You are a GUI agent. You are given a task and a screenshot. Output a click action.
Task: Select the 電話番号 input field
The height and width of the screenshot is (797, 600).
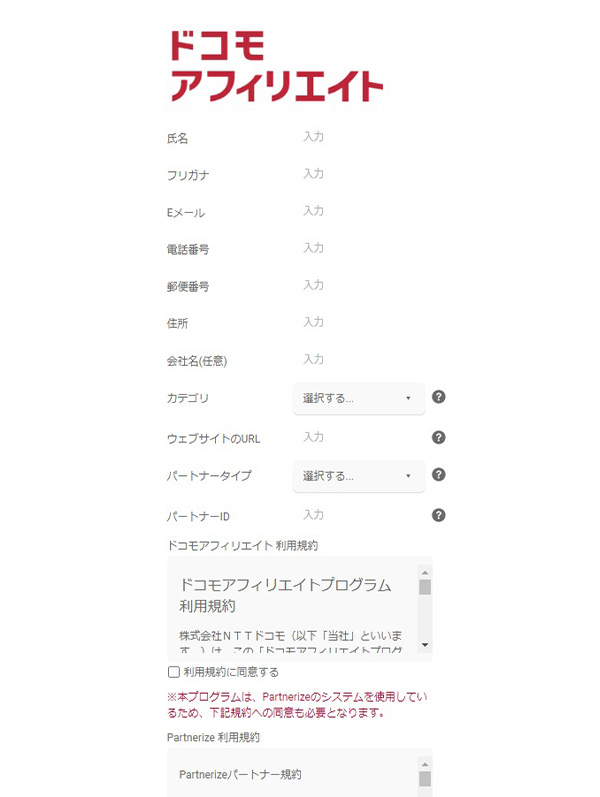pos(360,248)
